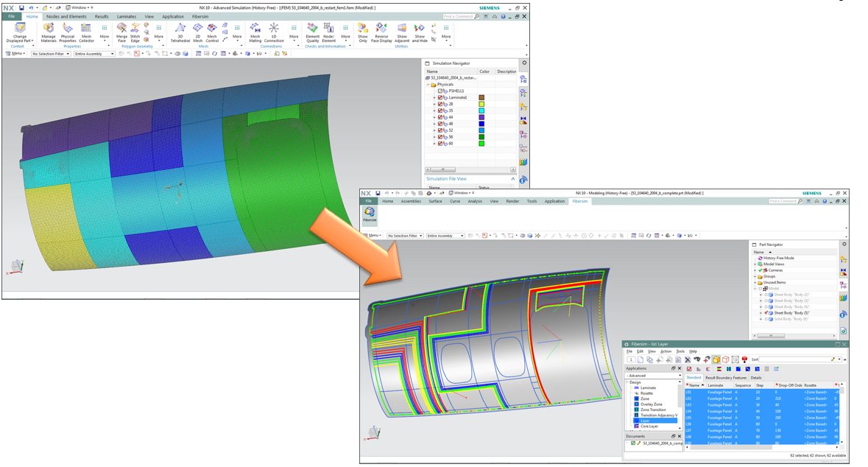Open Manage Materials tool

(49, 32)
